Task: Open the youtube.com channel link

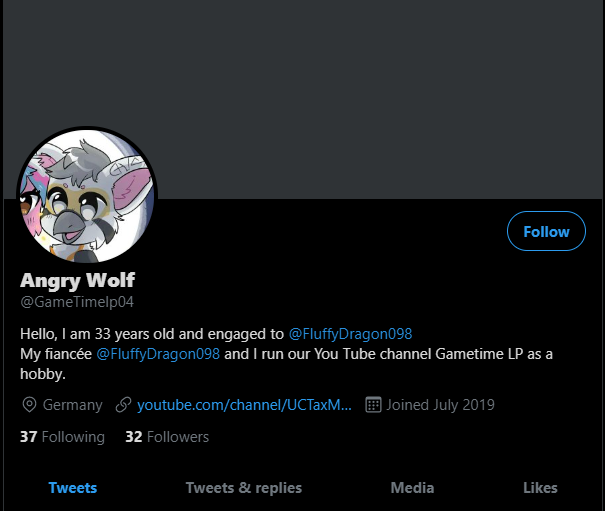Action: [x=244, y=405]
